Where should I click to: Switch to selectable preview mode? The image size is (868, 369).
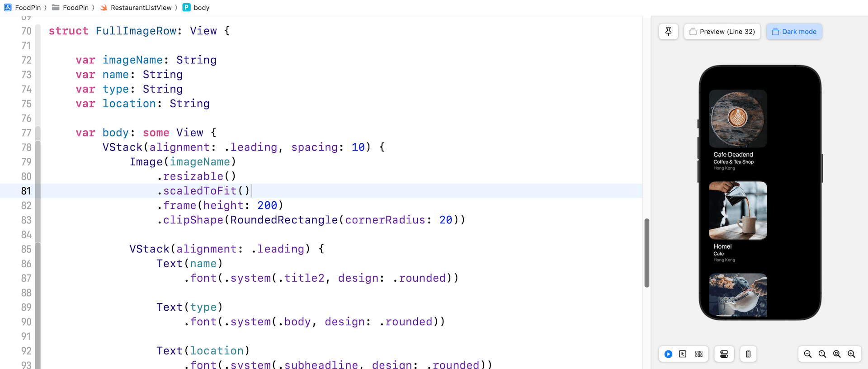[683, 354]
